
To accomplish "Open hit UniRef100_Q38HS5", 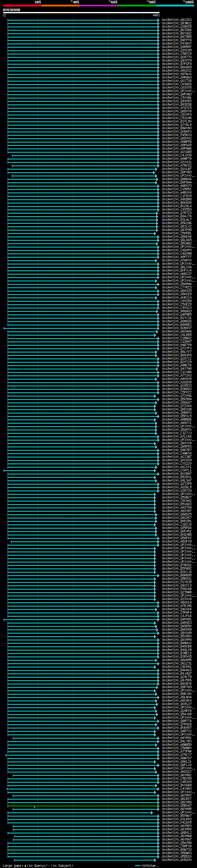I will click(176, 26).
